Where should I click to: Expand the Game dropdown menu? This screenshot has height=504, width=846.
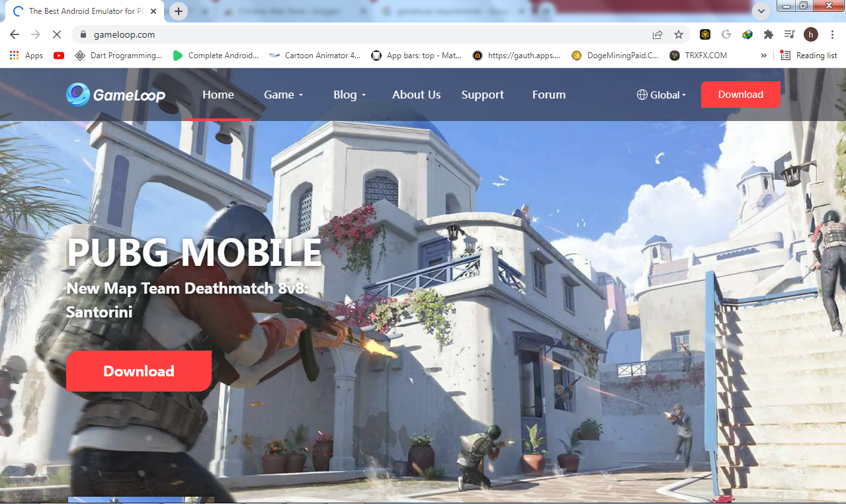coord(283,95)
